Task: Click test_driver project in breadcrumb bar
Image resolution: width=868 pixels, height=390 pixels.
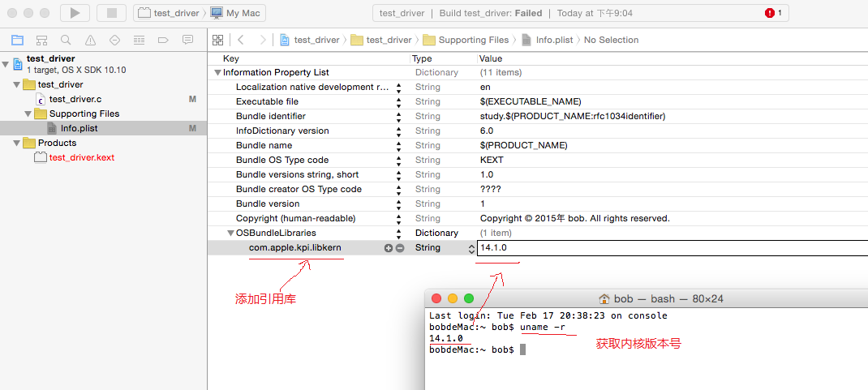Action: [x=310, y=40]
